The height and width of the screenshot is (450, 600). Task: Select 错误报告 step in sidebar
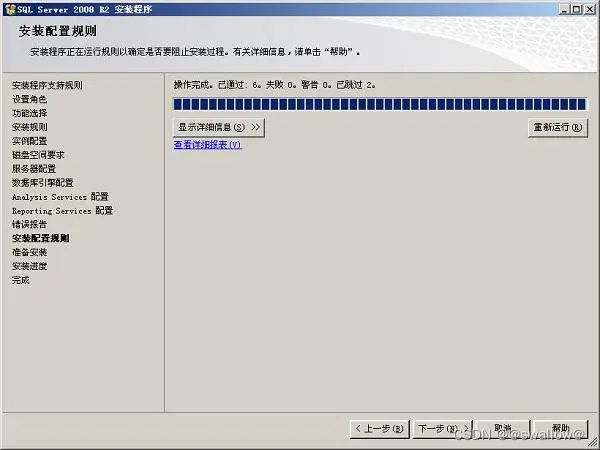click(29, 224)
